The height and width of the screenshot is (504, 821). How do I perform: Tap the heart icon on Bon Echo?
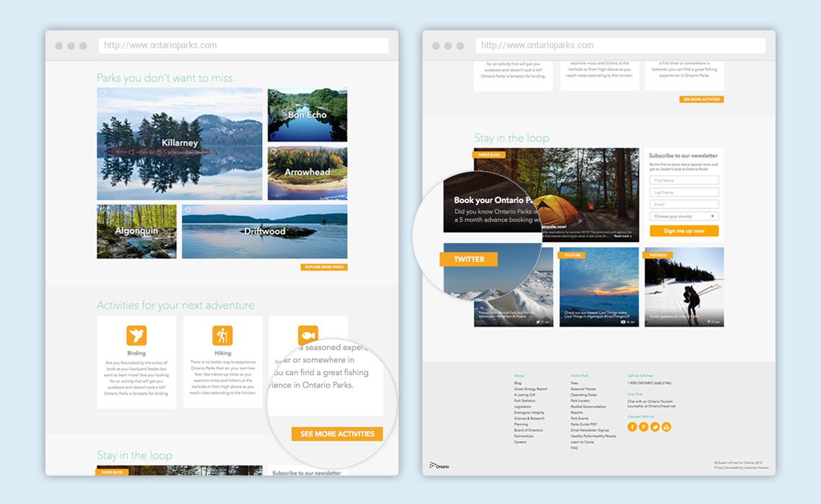(x=274, y=93)
